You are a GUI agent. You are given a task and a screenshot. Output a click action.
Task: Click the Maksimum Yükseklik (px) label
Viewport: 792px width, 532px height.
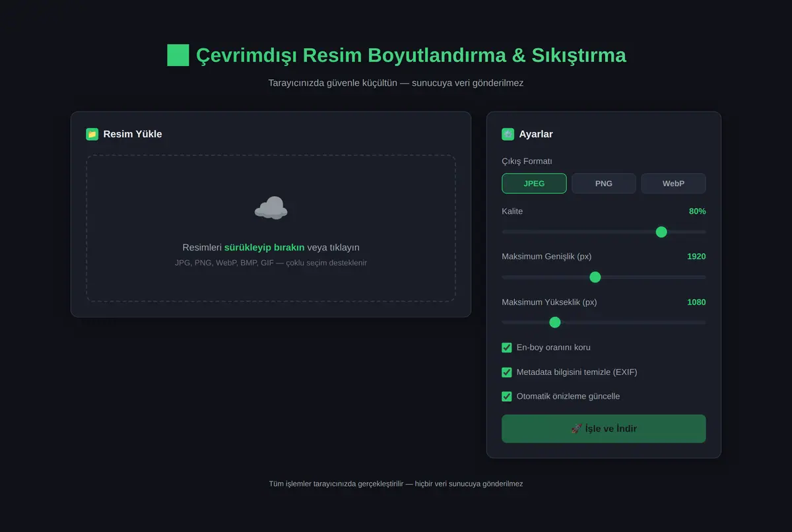549,302
